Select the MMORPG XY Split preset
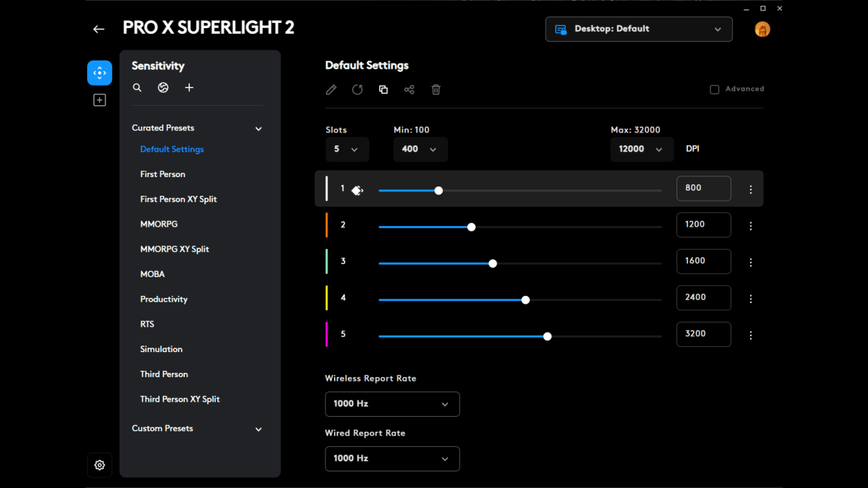Viewport: 868px width, 488px height. pos(174,249)
